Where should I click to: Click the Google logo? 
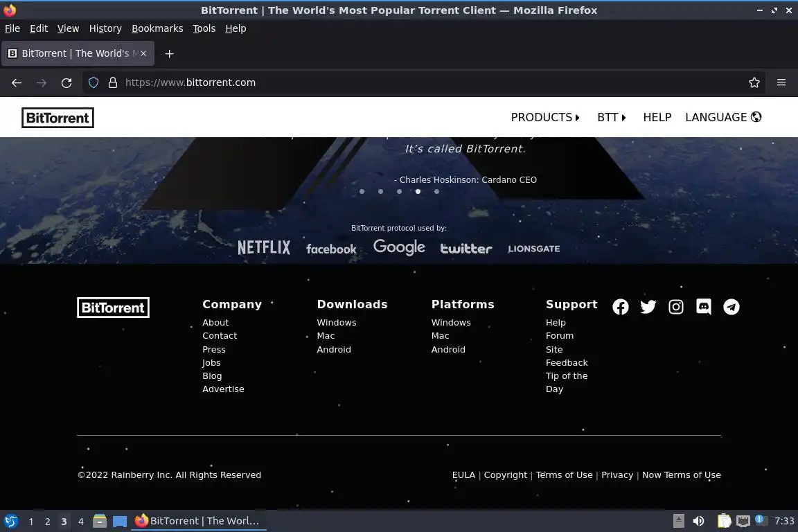pos(399,247)
